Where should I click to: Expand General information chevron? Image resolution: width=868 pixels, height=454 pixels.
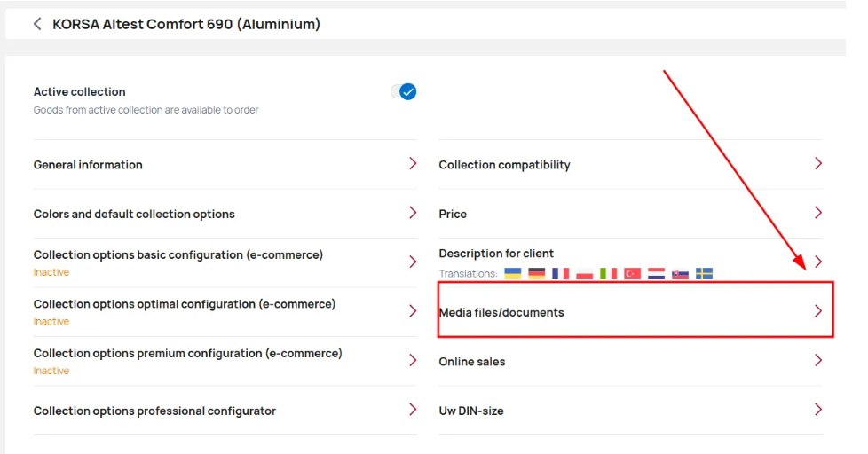pyautogui.click(x=413, y=164)
